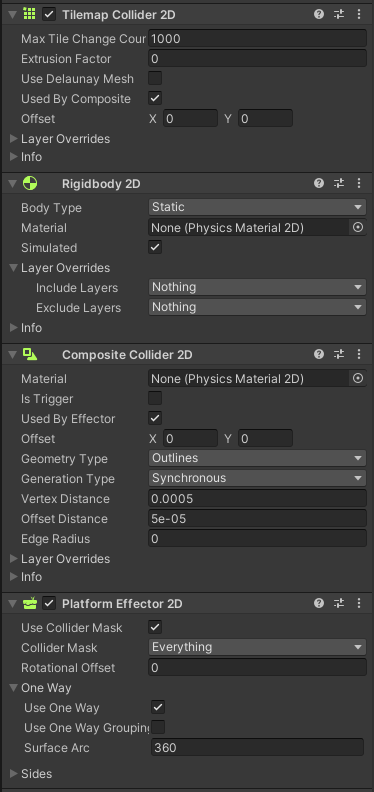
Task: Click the Max Tile Change Count field
Action: (x=257, y=38)
